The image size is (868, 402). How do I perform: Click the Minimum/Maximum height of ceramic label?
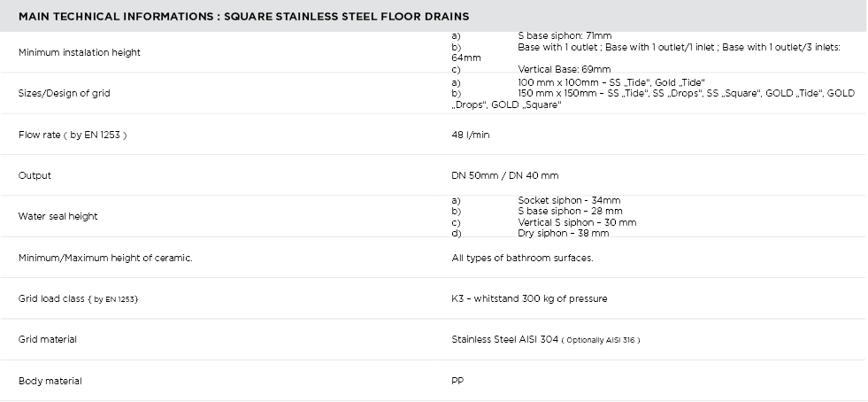(x=105, y=258)
